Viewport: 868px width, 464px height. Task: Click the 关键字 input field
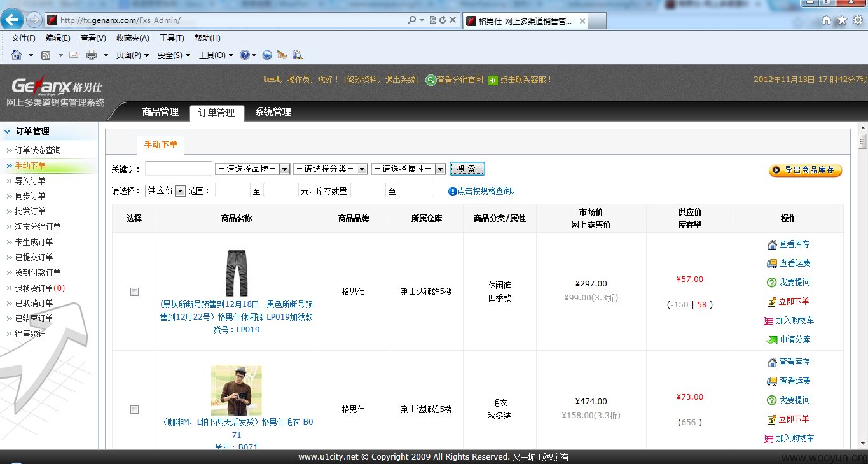179,169
